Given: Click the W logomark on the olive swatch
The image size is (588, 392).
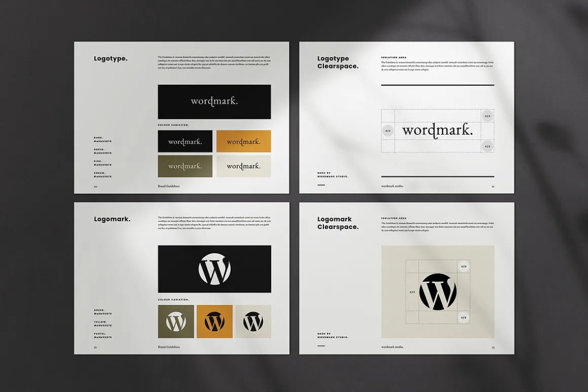Looking at the screenshot, I should (x=176, y=322).
